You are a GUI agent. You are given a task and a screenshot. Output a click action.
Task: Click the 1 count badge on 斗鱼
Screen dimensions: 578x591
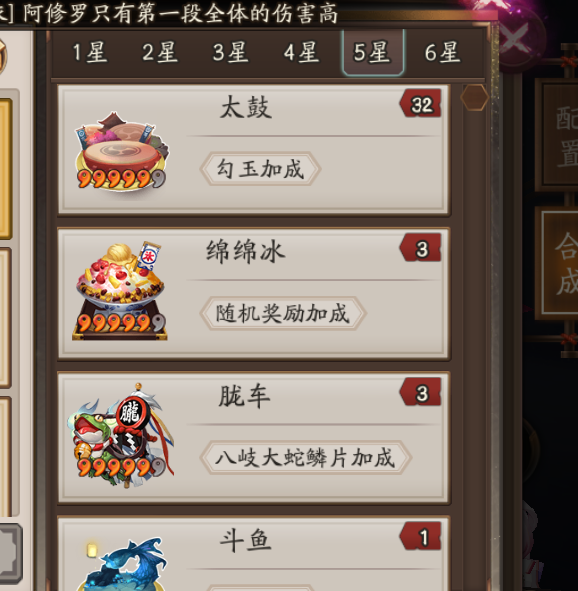(421, 536)
